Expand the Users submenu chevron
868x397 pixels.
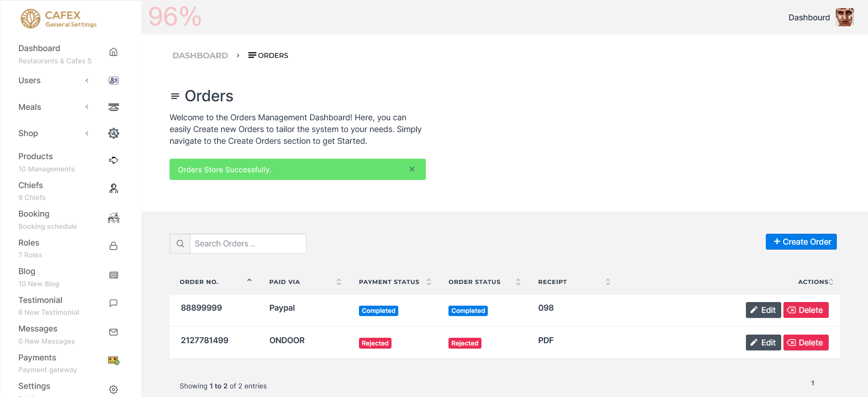(x=87, y=80)
